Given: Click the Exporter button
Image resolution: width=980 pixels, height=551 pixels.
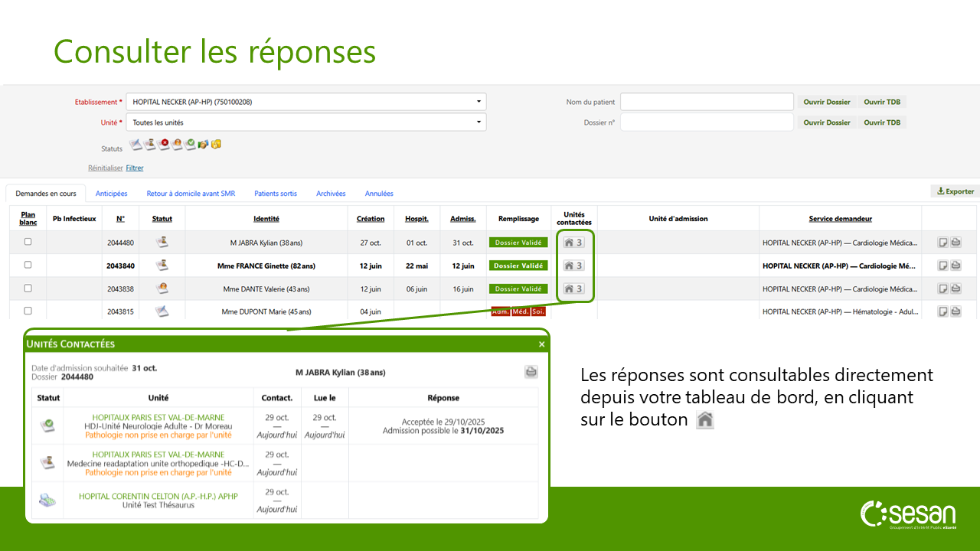Looking at the screenshot, I should pos(955,191).
